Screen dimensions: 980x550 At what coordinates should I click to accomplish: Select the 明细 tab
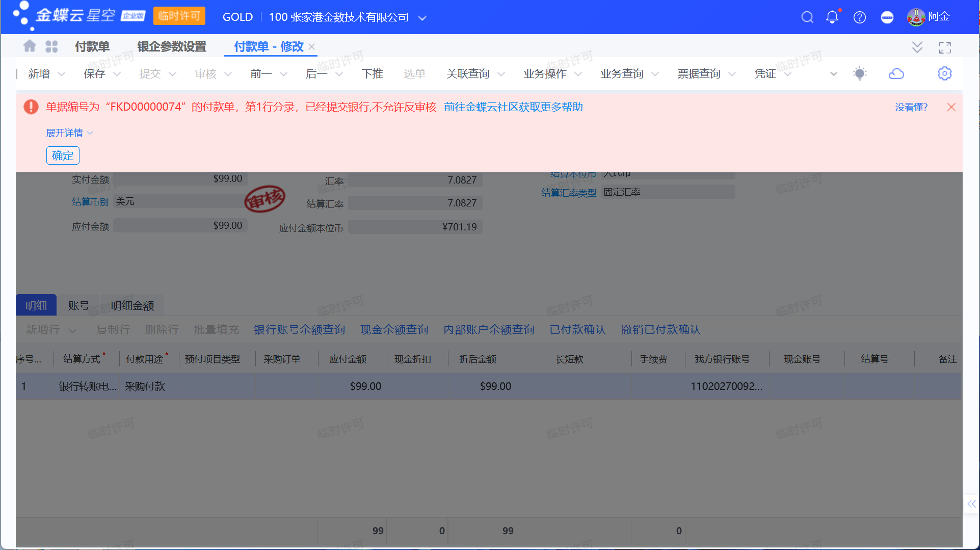coord(36,305)
